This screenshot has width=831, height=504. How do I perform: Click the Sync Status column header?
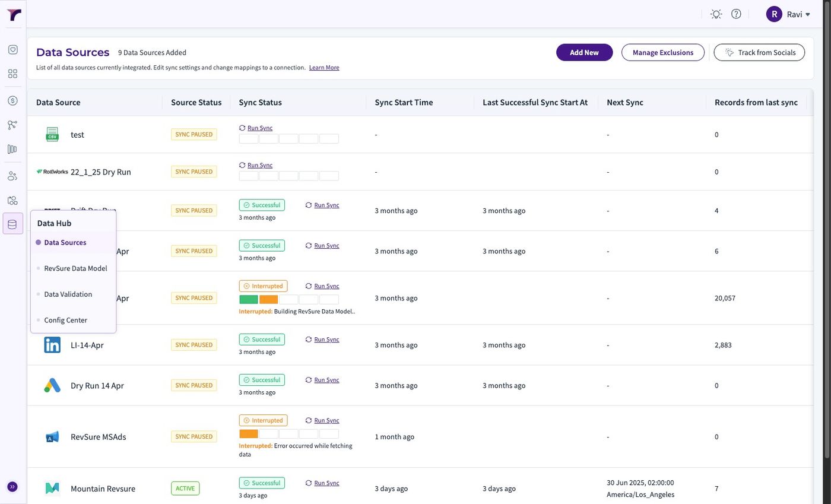(260, 102)
